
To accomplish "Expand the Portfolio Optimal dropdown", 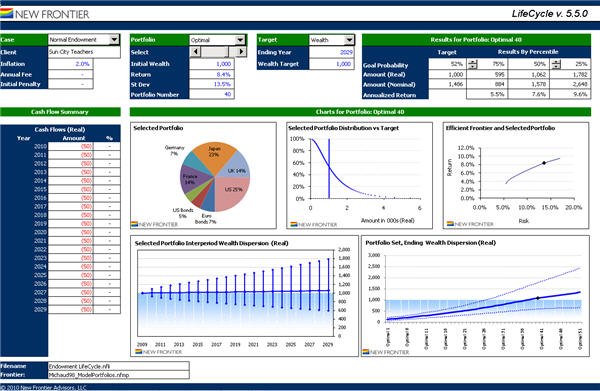I will pos(240,40).
